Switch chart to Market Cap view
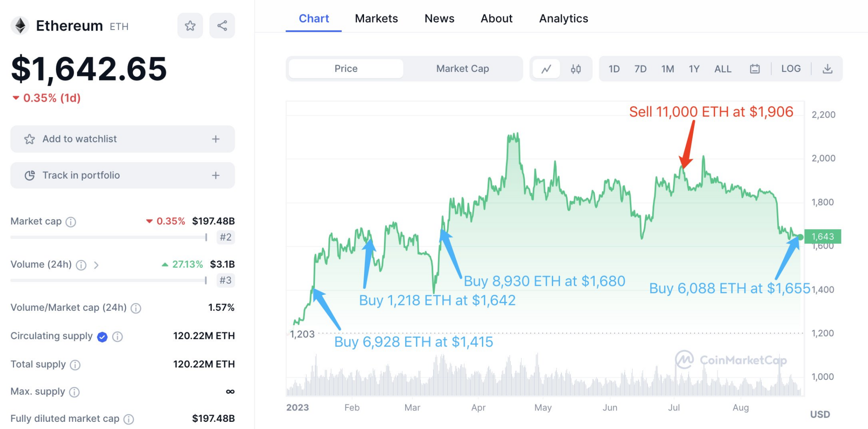 [x=462, y=69]
